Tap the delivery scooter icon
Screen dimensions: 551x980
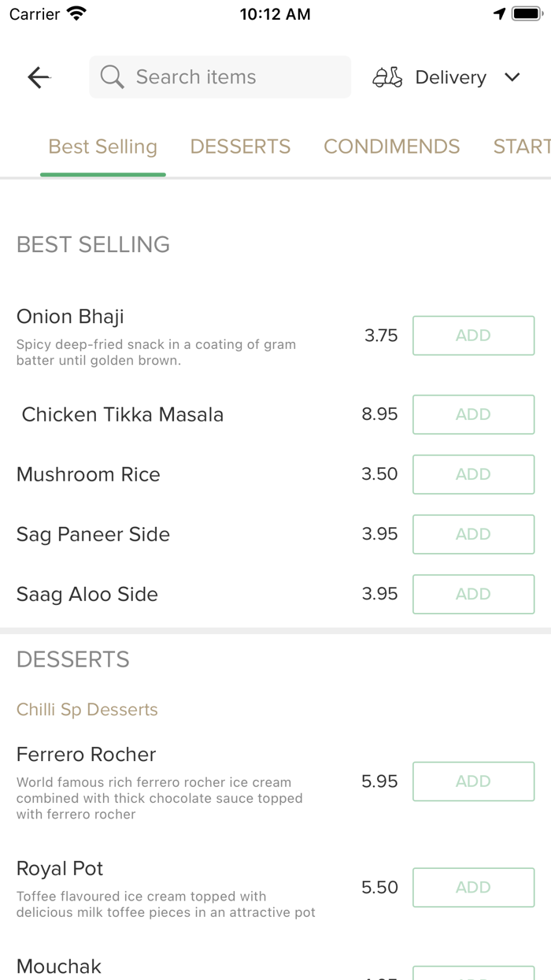coord(387,77)
